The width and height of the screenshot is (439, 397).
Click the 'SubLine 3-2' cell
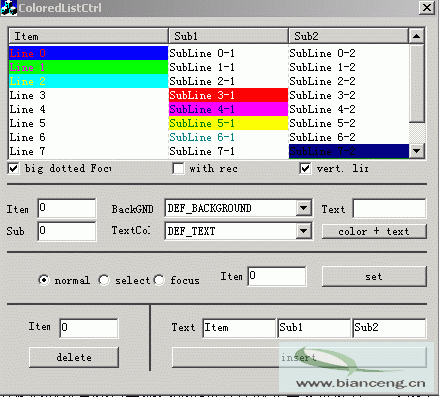(x=349, y=95)
